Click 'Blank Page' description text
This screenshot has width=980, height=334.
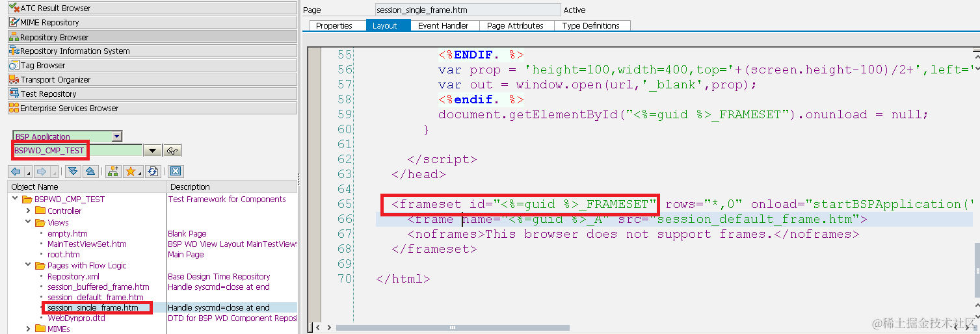pos(187,233)
